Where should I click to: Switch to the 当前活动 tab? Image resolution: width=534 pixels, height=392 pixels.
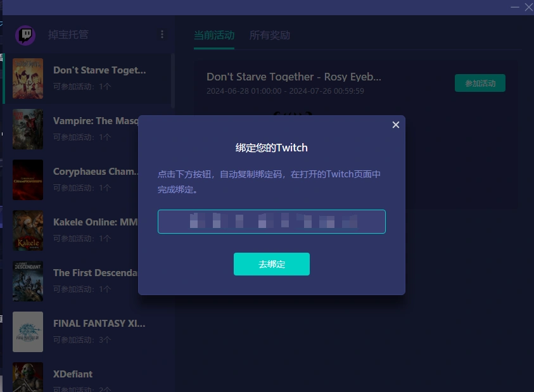pyautogui.click(x=214, y=35)
